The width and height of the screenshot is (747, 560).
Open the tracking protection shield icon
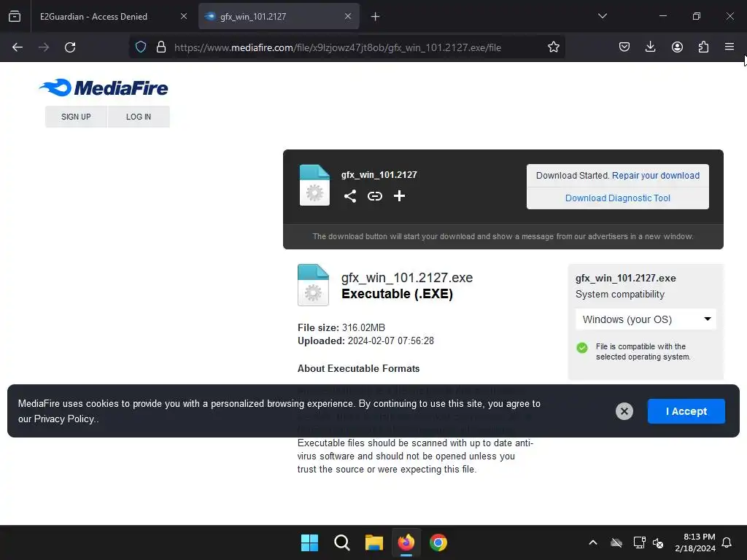click(x=141, y=47)
